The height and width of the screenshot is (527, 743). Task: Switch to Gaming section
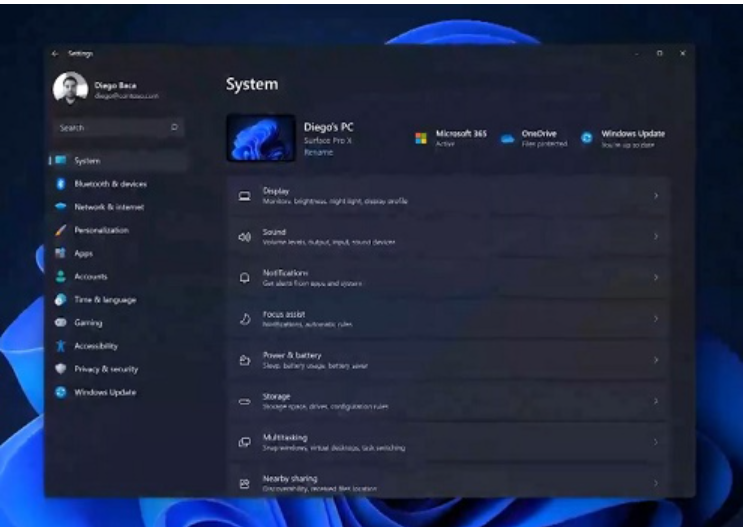pos(118,323)
